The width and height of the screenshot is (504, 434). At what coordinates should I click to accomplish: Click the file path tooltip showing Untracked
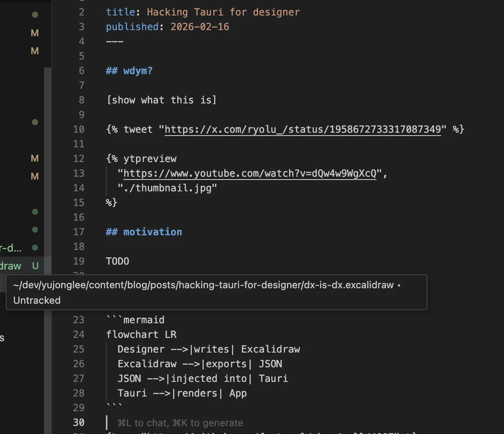pyautogui.click(x=216, y=292)
